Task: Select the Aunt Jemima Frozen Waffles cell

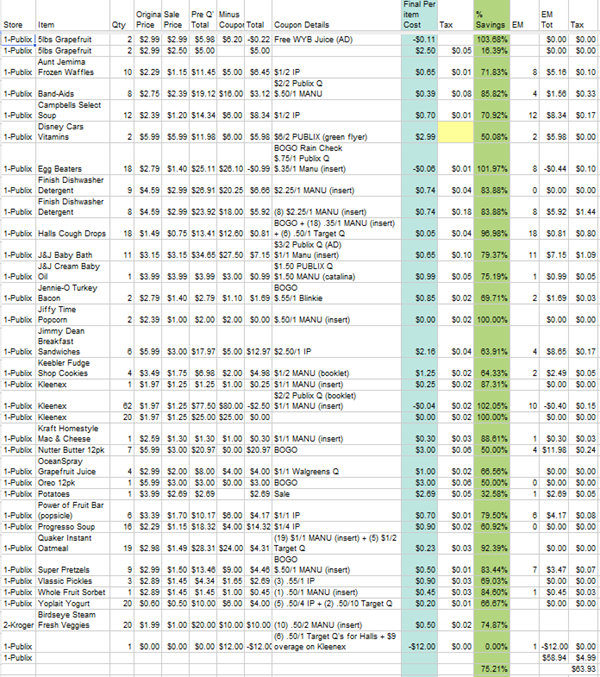Action: pyautogui.click(x=73, y=67)
